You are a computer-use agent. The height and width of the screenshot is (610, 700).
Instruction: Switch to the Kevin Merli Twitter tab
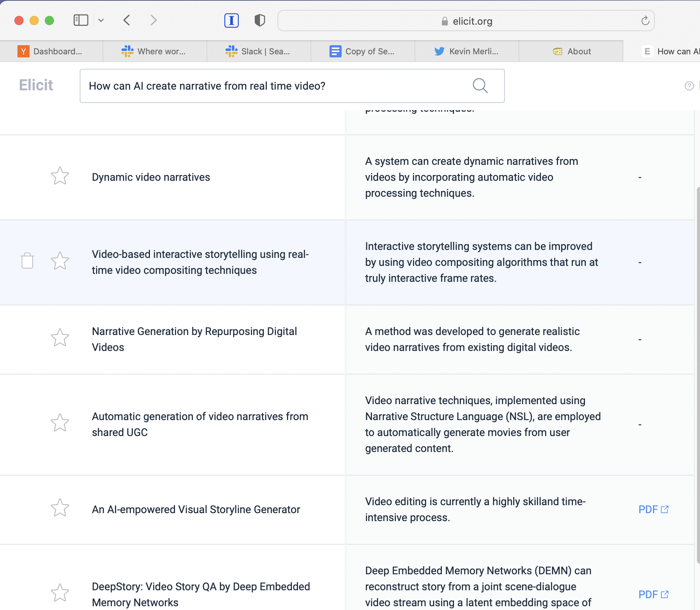[x=467, y=51]
